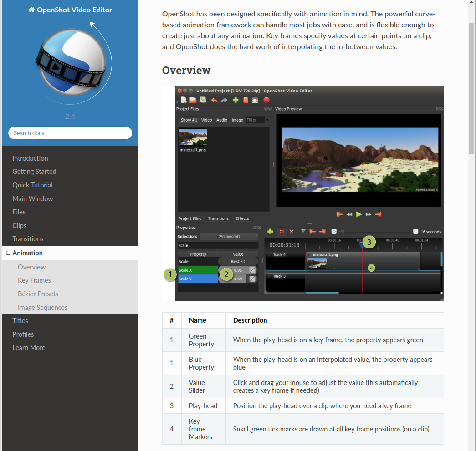Add a marker using the green triangle icon

(303, 231)
